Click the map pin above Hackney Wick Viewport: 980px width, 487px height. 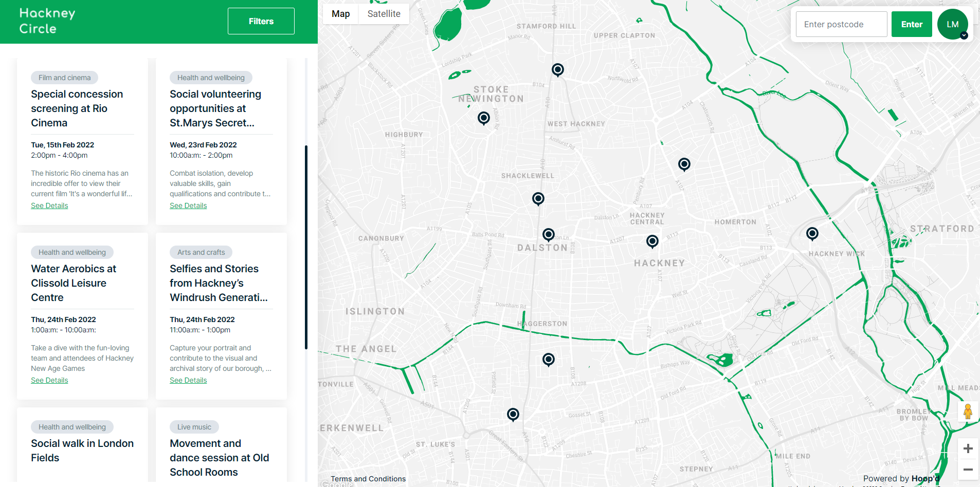point(812,234)
